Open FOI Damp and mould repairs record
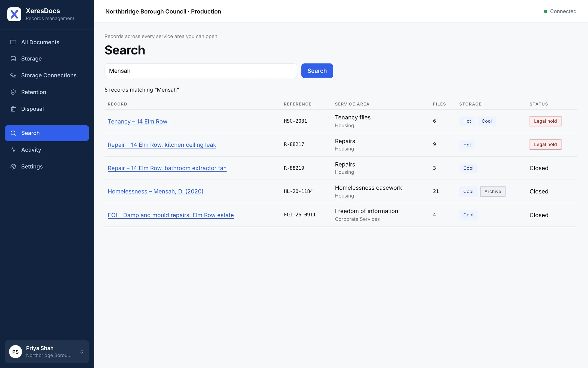Image resolution: width=588 pixels, height=368 pixels. coord(171,215)
